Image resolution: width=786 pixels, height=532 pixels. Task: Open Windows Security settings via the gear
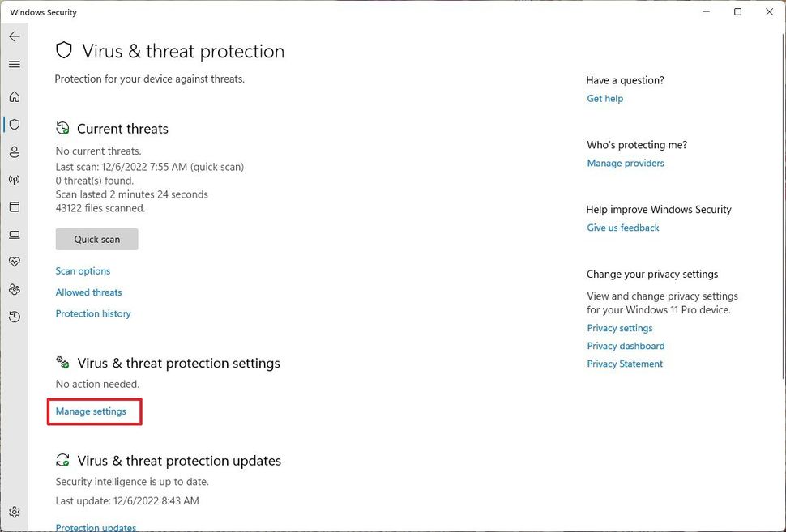(14, 513)
